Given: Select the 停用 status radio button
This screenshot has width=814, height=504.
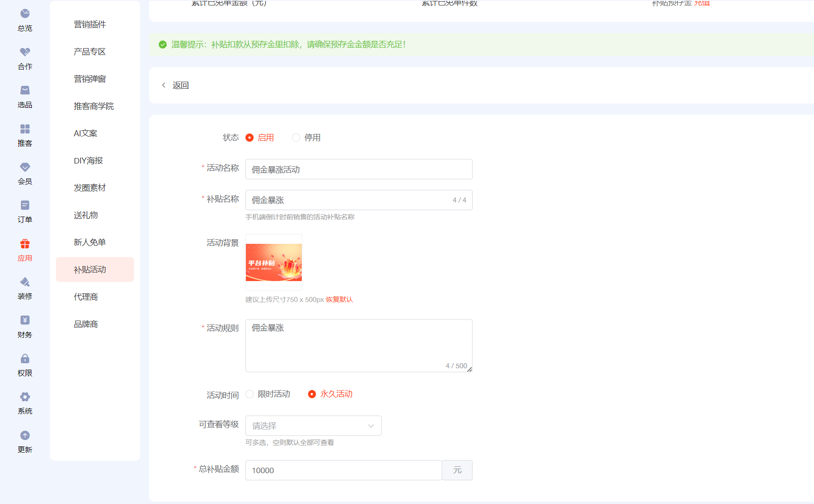Looking at the screenshot, I should pos(296,138).
